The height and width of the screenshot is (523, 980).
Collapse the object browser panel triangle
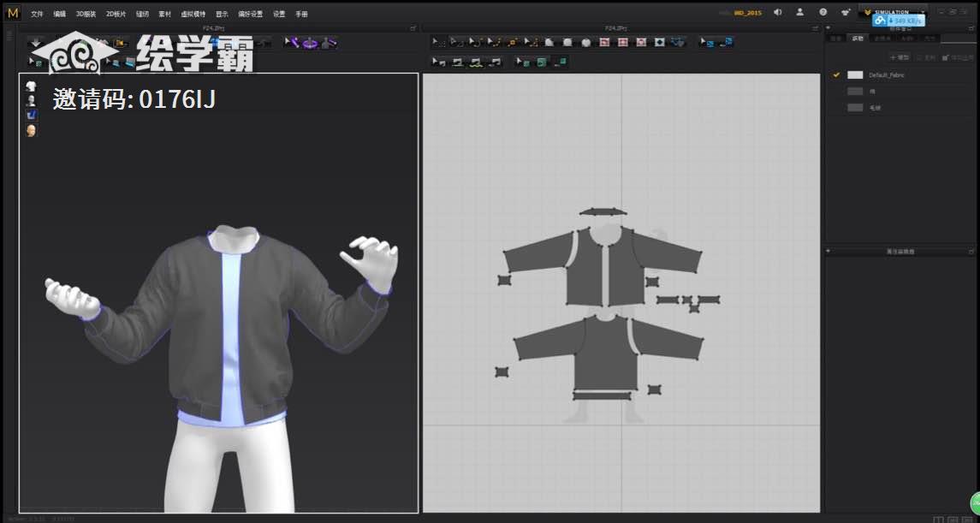829,28
